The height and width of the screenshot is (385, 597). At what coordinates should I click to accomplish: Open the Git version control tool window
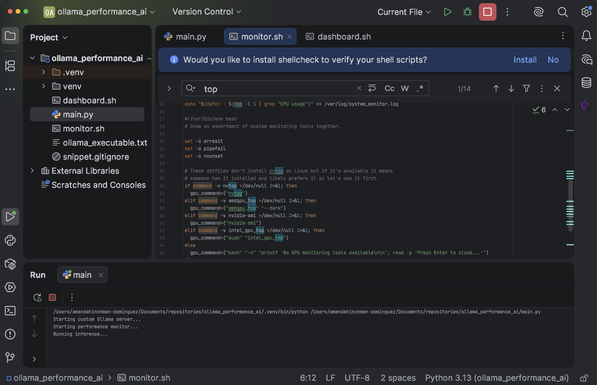[x=10, y=357]
